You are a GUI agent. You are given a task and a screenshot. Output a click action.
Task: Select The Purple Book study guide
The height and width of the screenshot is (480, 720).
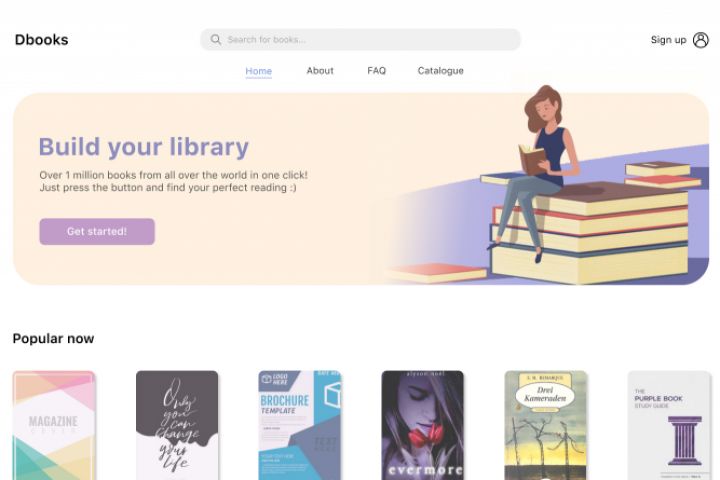(x=669, y=425)
